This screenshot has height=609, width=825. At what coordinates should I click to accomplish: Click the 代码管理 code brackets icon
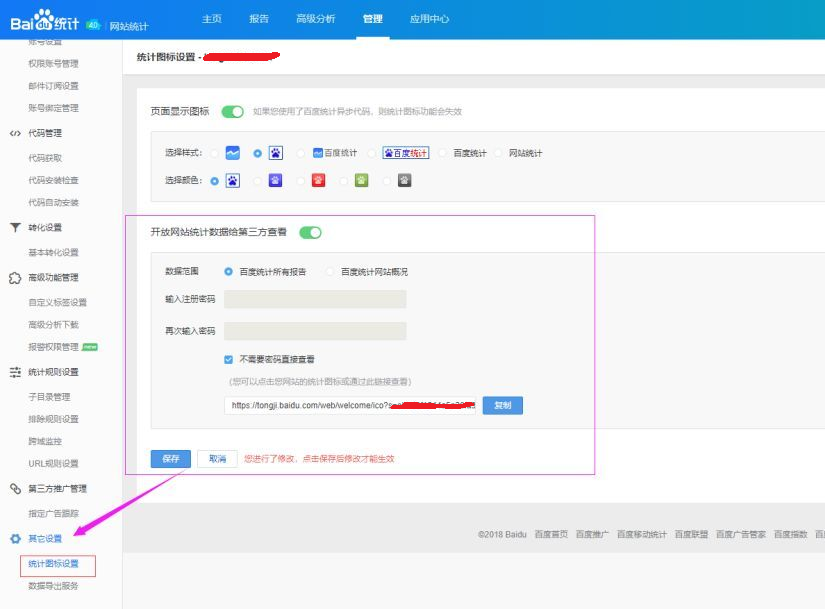[15, 132]
